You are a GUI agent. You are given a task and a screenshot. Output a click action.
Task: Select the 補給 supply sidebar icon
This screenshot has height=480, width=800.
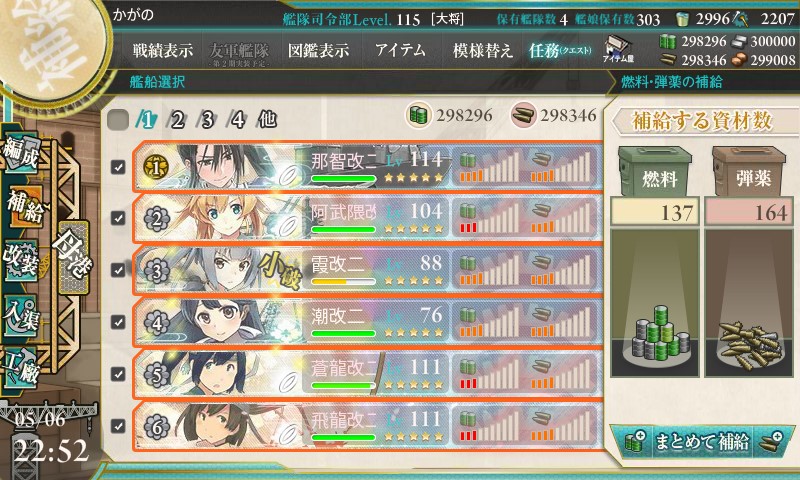tap(24, 207)
